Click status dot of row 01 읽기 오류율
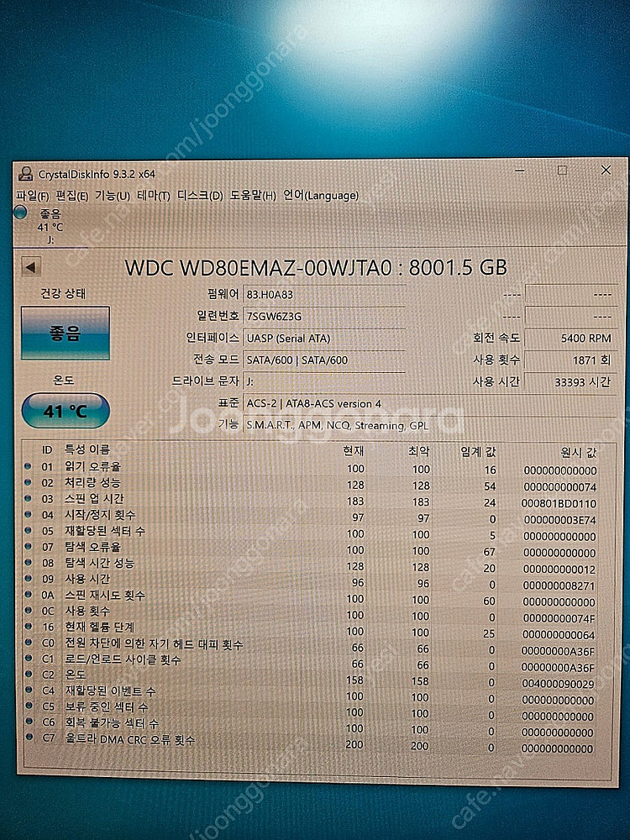 [28, 466]
